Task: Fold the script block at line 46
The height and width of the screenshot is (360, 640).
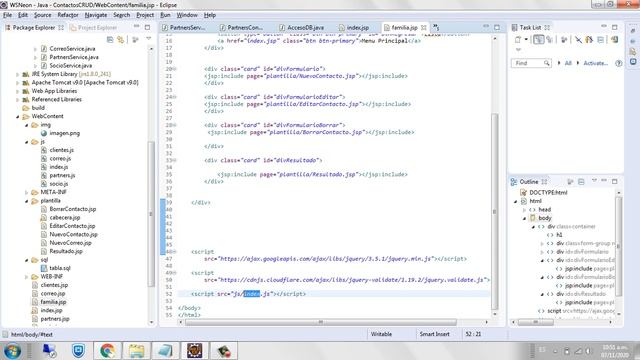Action: coord(175,252)
